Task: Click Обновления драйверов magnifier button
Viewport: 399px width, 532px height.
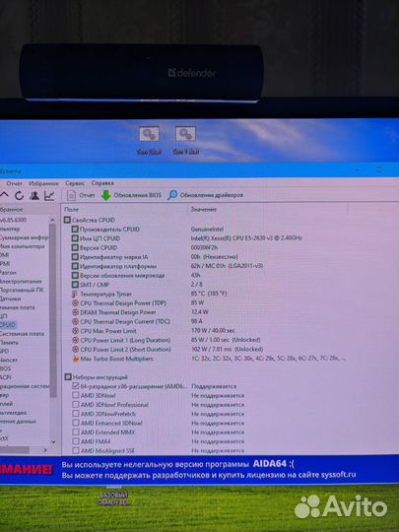Action: point(206,195)
